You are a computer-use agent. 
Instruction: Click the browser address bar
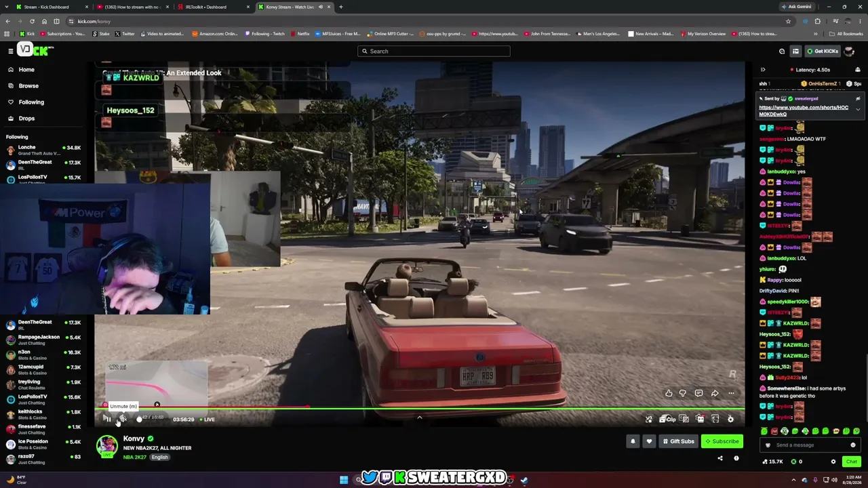[x=427, y=21]
